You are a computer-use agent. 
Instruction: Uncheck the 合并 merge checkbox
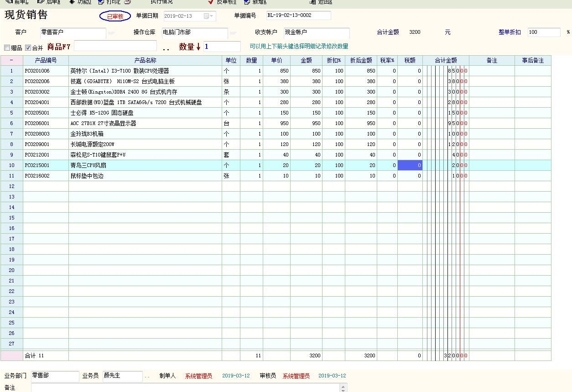tap(28, 47)
